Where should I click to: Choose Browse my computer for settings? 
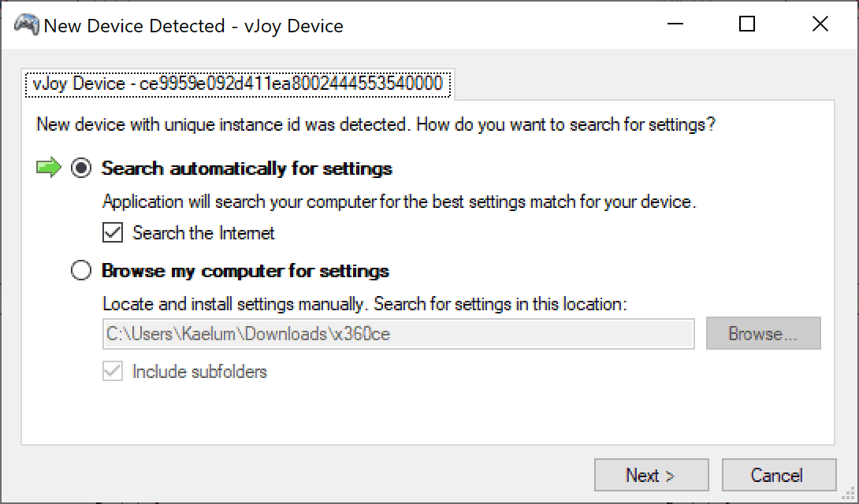coord(81,269)
